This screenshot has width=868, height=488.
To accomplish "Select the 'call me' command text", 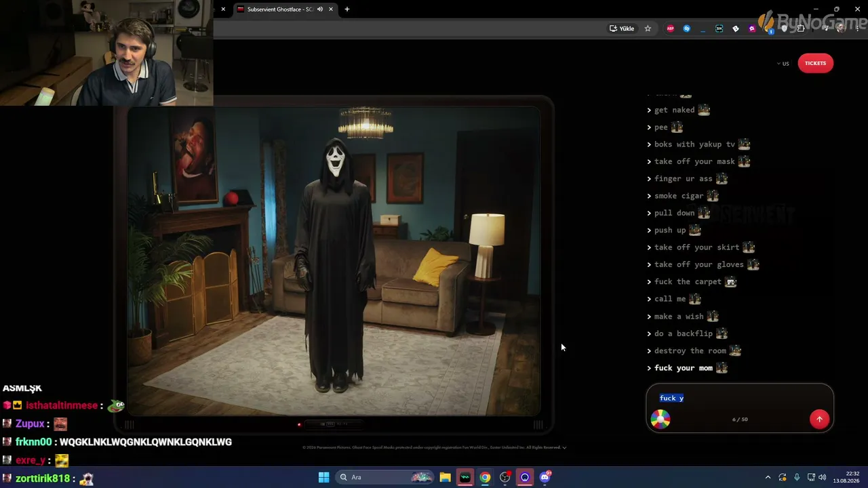I will coord(670,299).
